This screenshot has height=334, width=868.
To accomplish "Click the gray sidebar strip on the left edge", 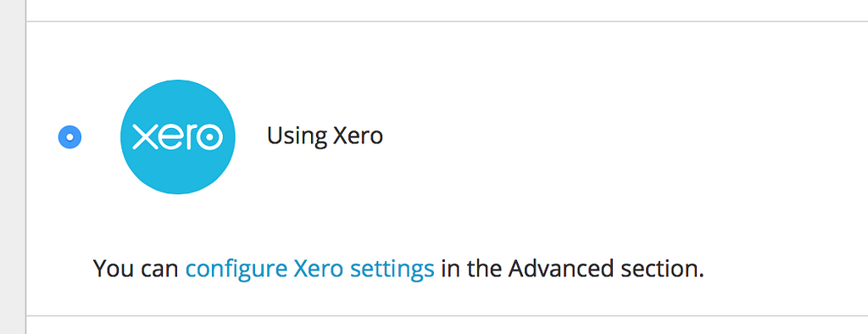I will pos(12,167).
